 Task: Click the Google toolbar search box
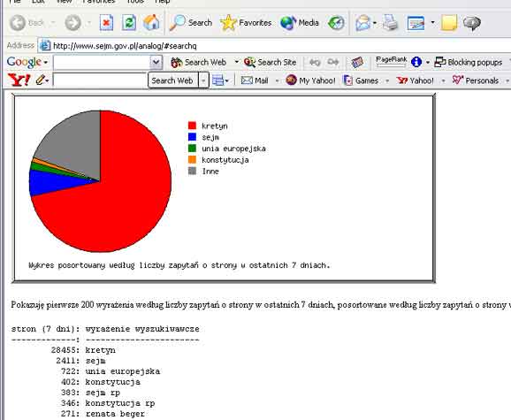click(x=102, y=62)
